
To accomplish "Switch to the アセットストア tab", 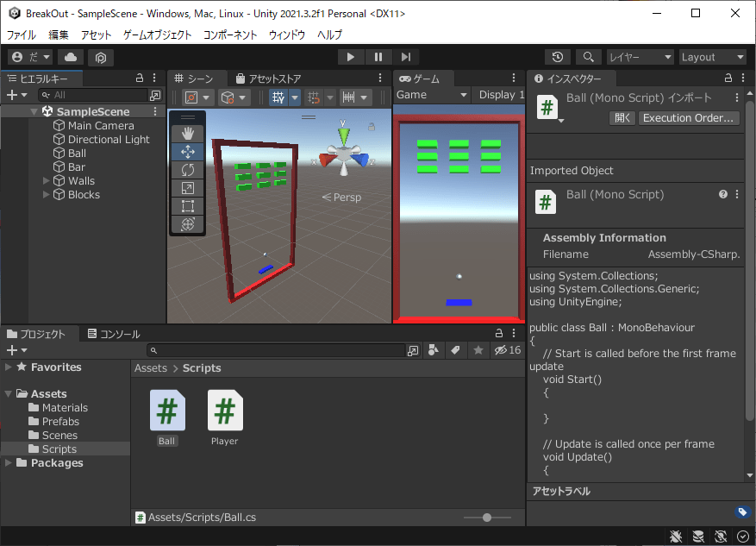I will pos(269,78).
